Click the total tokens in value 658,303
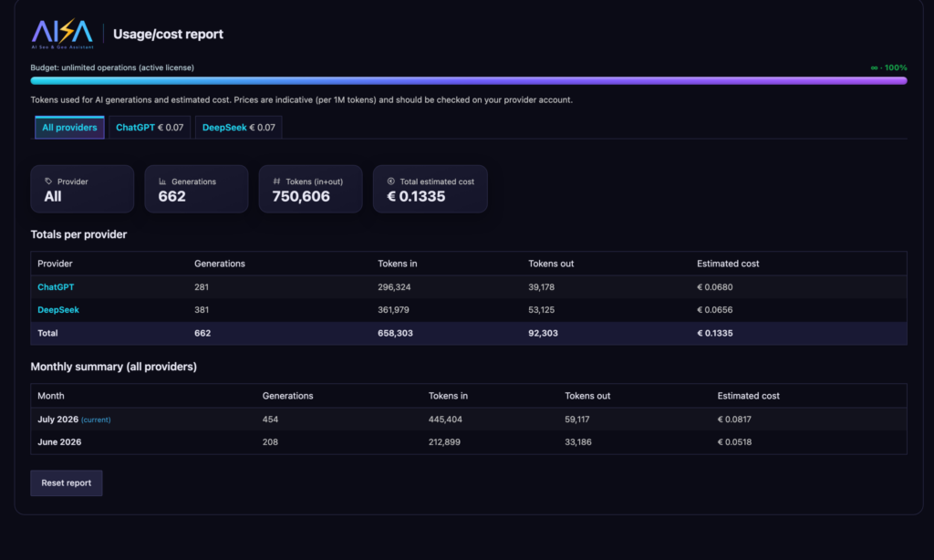The height and width of the screenshot is (560, 934). pos(395,333)
